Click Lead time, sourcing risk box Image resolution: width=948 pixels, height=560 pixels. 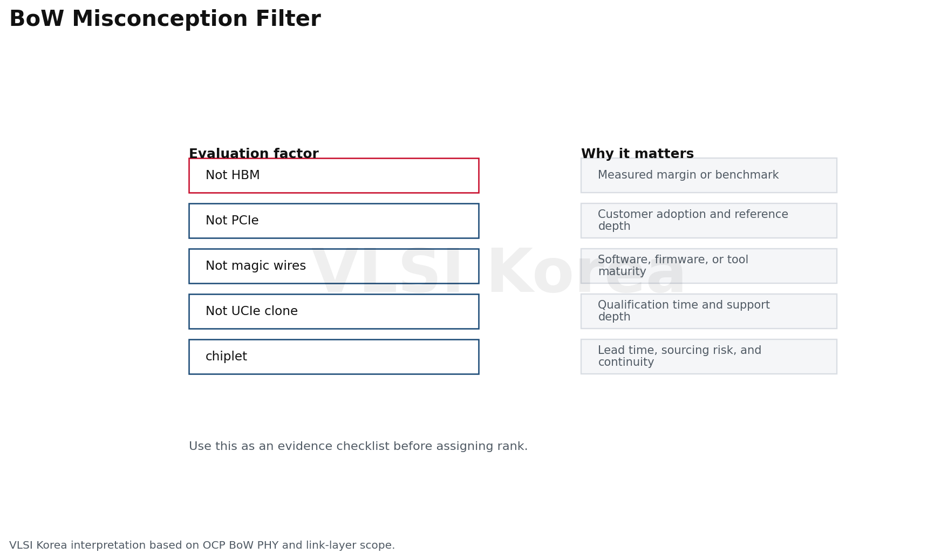click(x=708, y=357)
